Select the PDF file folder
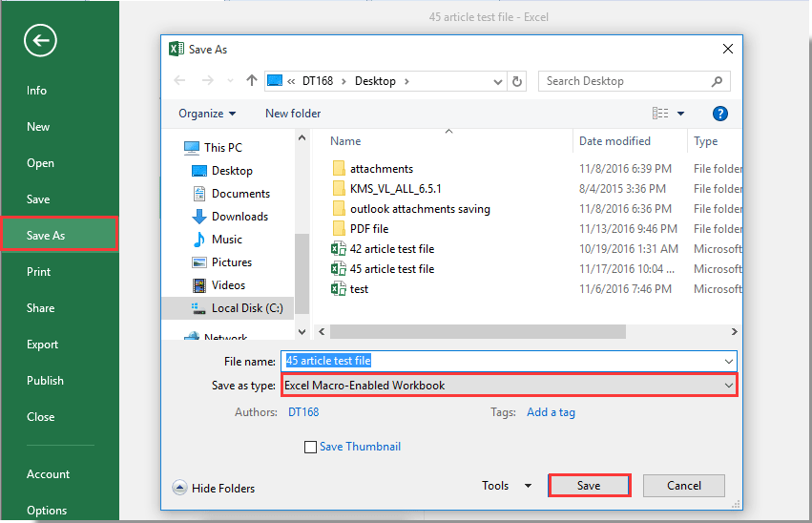The height and width of the screenshot is (523, 812). 368,229
